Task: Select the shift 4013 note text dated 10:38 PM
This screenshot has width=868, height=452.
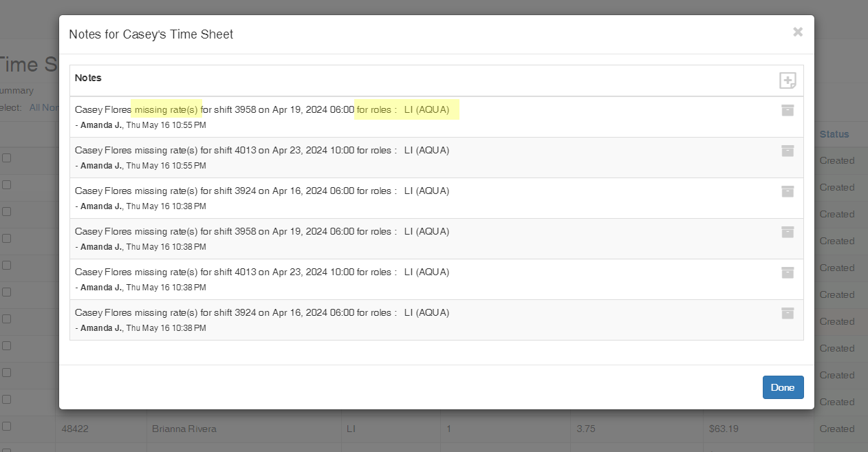Action: pyautogui.click(x=262, y=272)
